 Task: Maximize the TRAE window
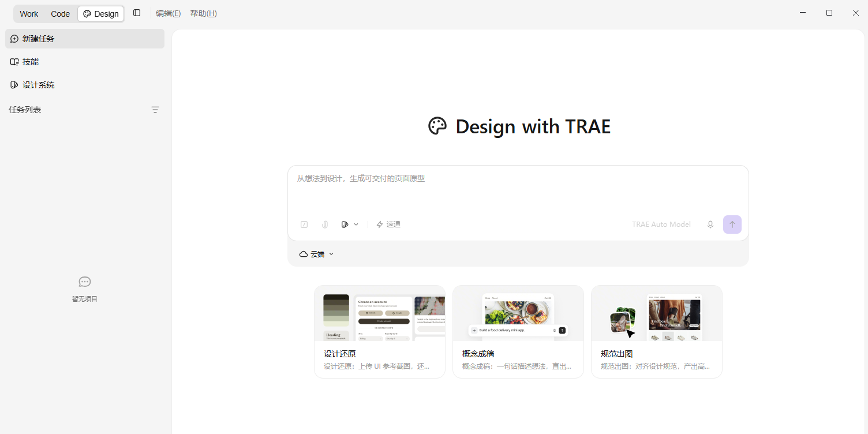tap(829, 13)
